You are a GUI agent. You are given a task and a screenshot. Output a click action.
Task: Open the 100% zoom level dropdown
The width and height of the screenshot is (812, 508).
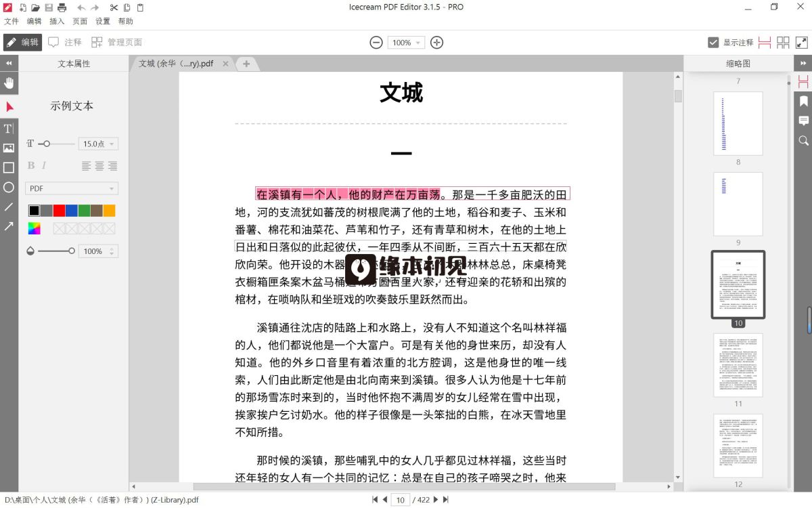point(406,43)
